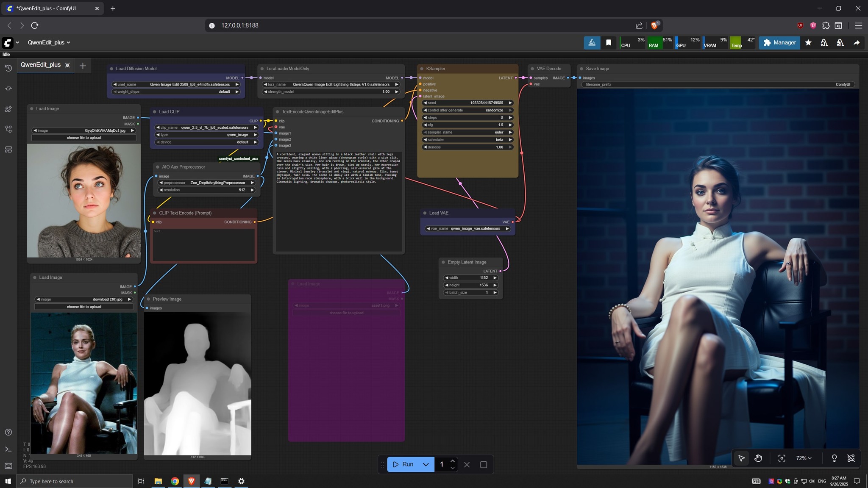
Task: Open the Node Library sidebar panel
Action: point(8,109)
